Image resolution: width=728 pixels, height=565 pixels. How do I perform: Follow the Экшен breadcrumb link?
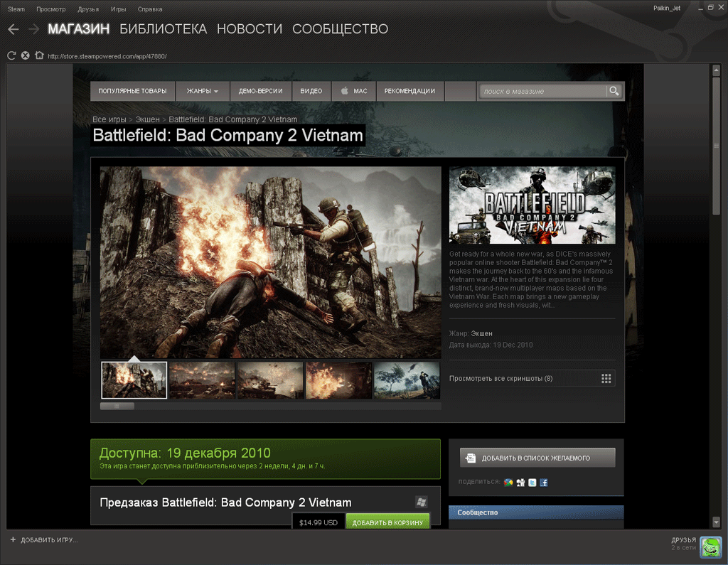(x=147, y=119)
